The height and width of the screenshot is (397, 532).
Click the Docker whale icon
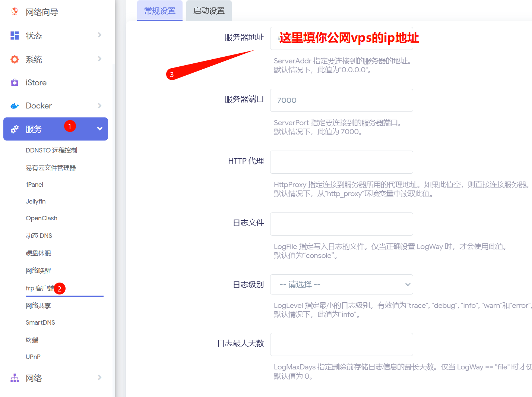(x=14, y=105)
